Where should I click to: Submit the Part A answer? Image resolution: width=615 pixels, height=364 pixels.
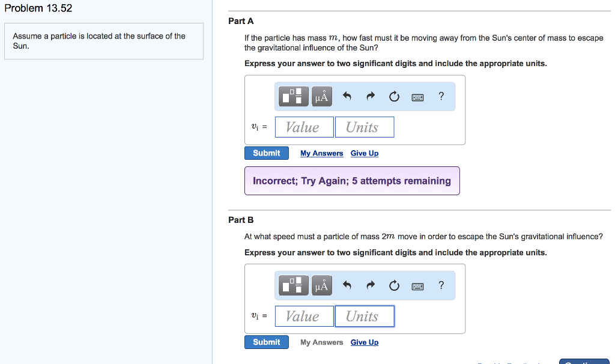(266, 153)
